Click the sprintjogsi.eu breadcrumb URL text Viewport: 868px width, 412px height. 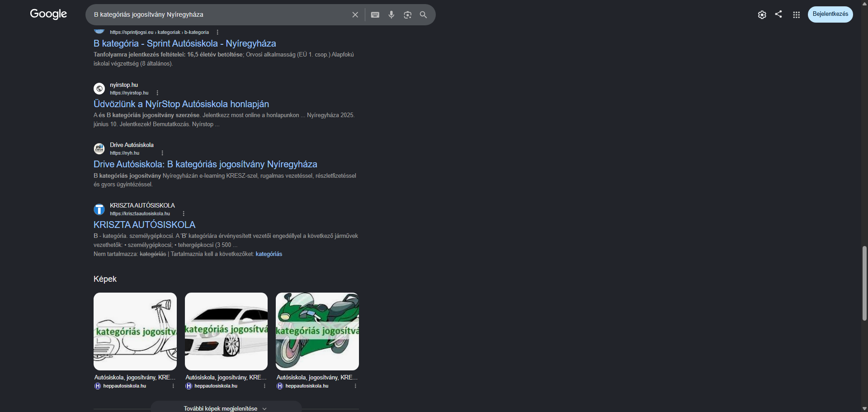[x=160, y=33]
